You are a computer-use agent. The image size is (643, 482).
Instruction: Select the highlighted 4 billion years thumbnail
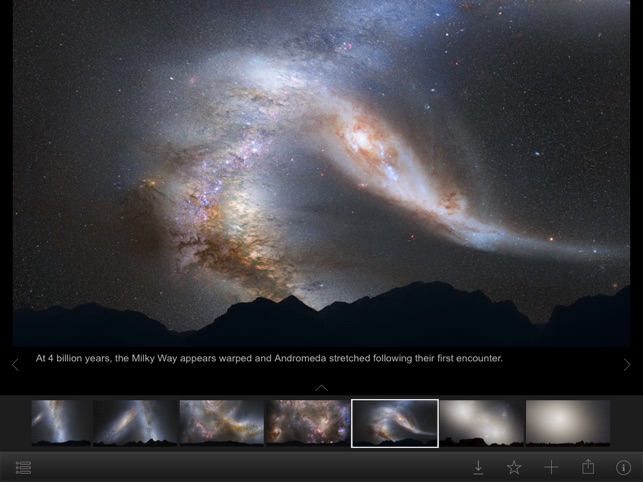tap(395, 423)
